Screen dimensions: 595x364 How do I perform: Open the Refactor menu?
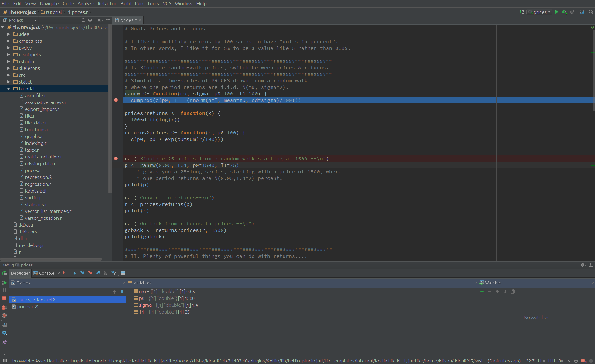click(107, 3)
